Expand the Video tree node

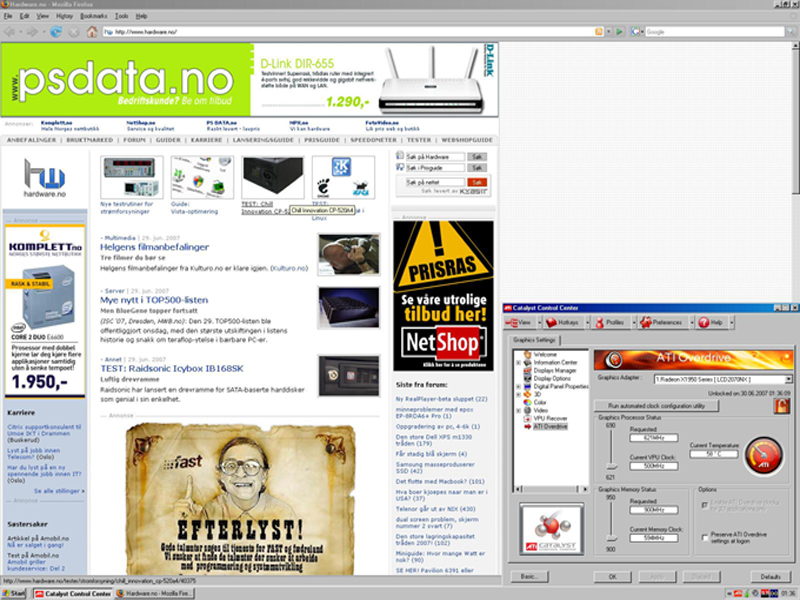tap(518, 411)
